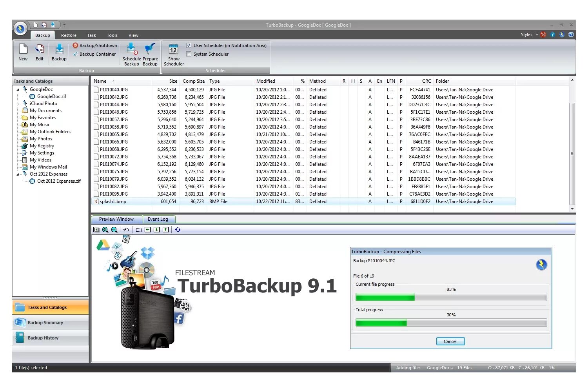Click the blue info icon in title ribbon
The image size is (588, 392).
[x=552, y=34]
